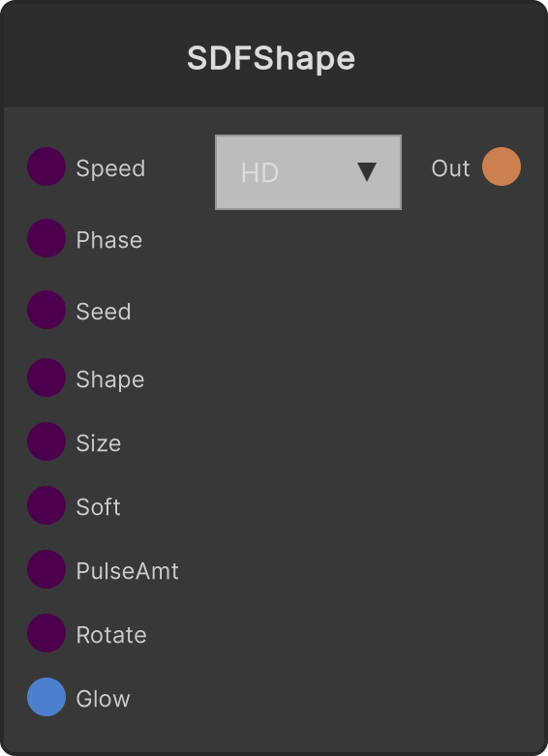Open the HD resolution dropdown
This screenshot has width=548, height=756.
click(308, 172)
